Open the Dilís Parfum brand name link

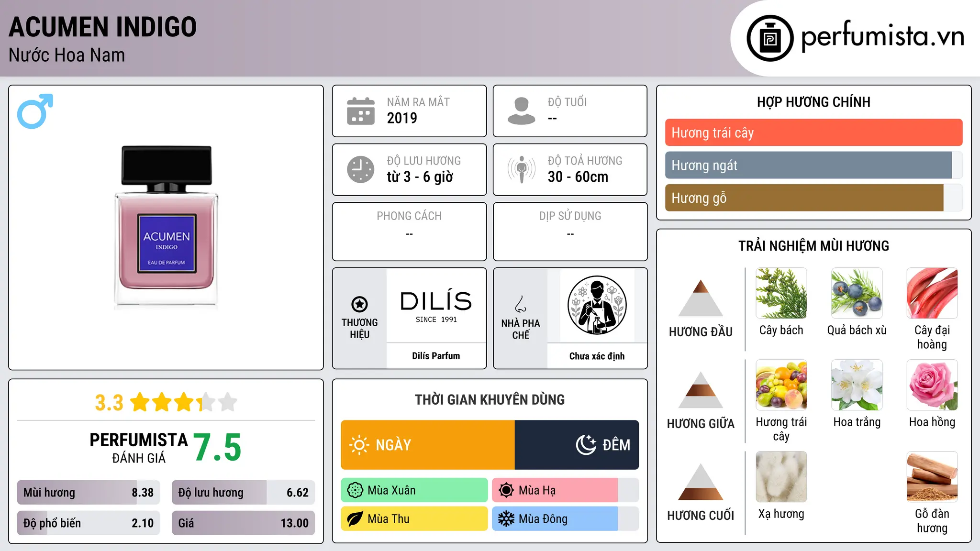click(x=436, y=356)
